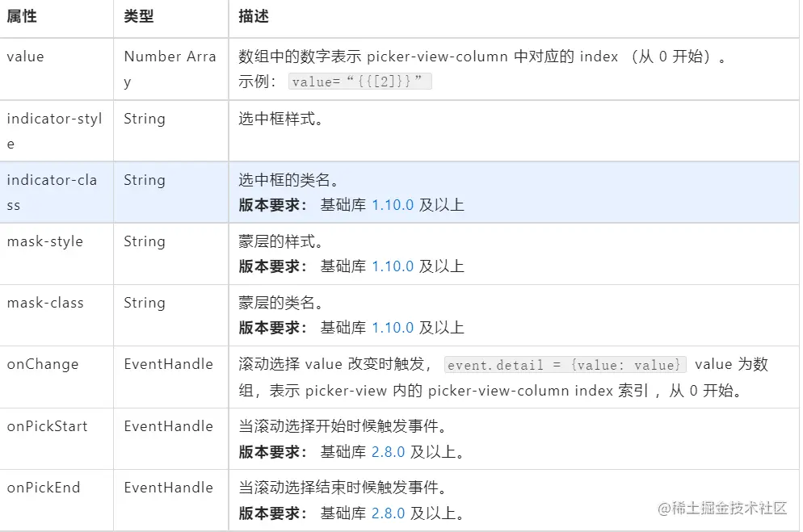Click the mask-style property name
The image size is (803, 532).
[45, 241]
